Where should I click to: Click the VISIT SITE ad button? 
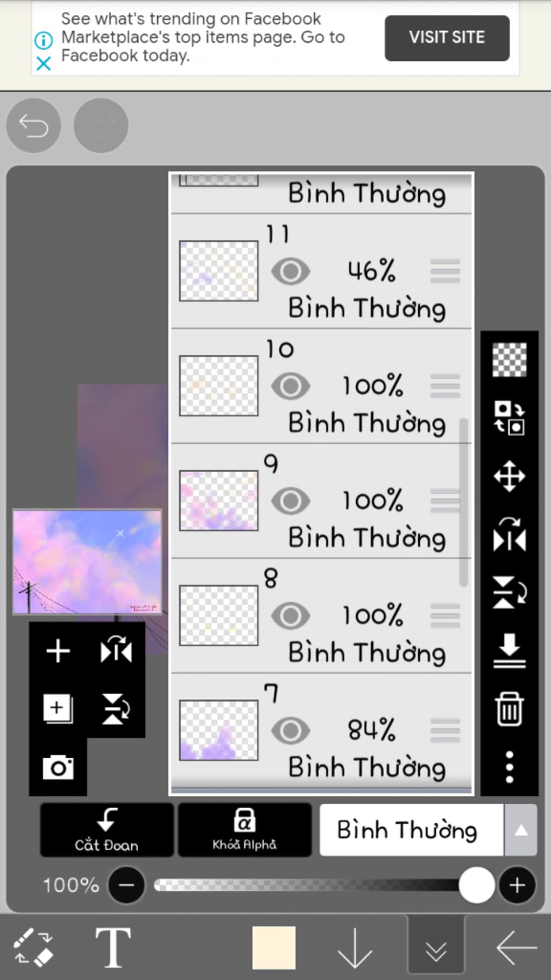point(447,38)
